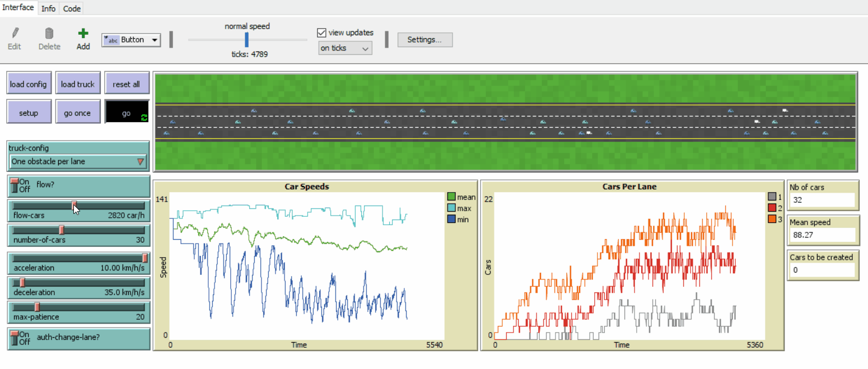Image resolution: width=868 pixels, height=369 pixels.
Task: Click the reset all button
Action: coord(126,84)
